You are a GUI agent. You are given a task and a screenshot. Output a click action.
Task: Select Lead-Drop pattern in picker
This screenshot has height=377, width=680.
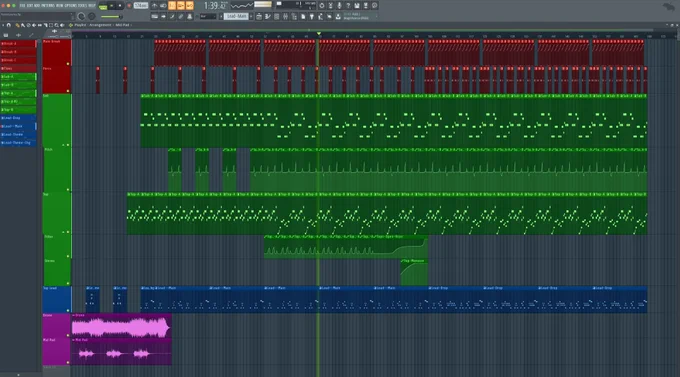pyautogui.click(x=18, y=118)
